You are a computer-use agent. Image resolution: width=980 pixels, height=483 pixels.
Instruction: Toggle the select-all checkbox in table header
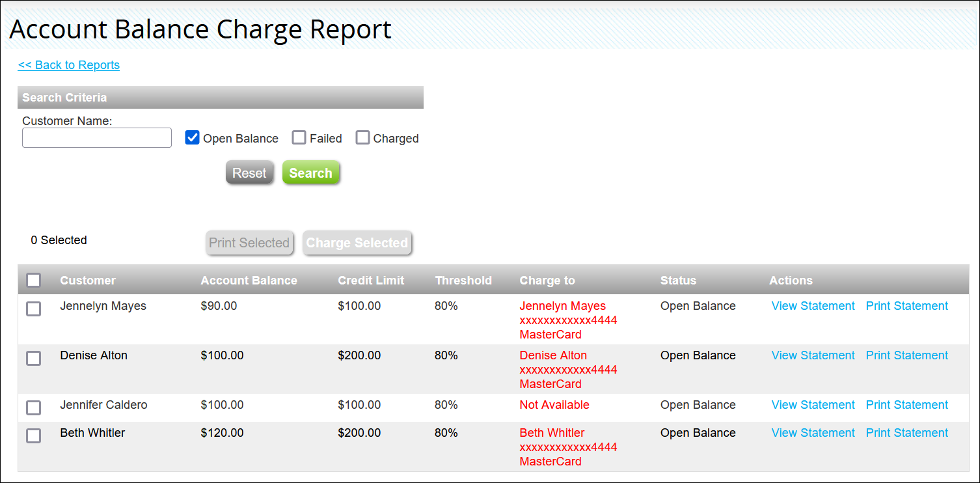(34, 281)
